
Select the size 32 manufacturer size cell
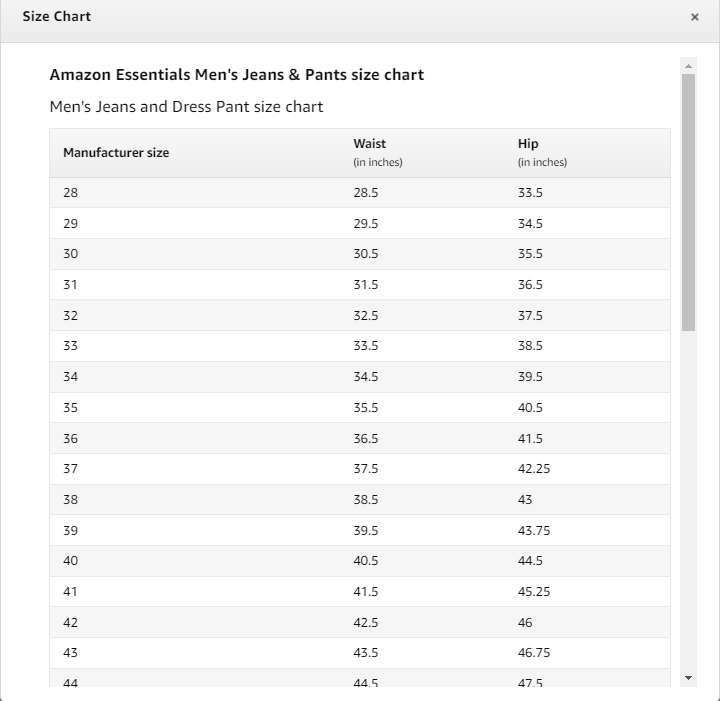(x=70, y=315)
